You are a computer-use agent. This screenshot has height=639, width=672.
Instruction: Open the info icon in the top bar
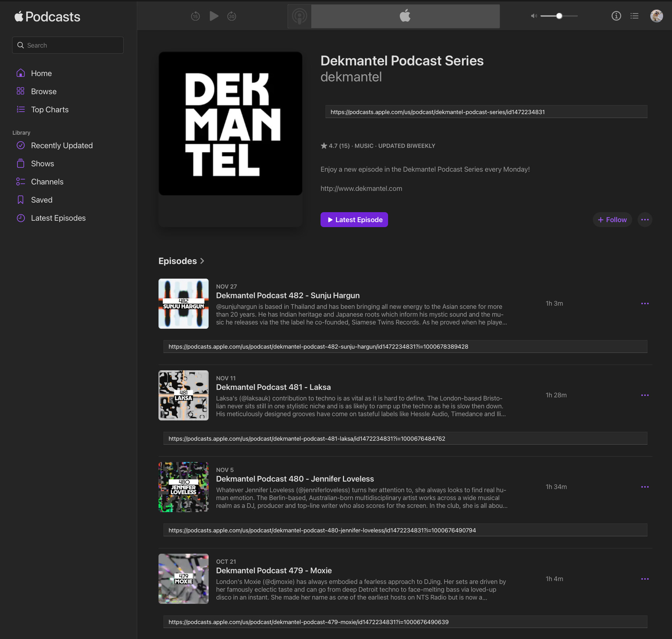(x=616, y=16)
